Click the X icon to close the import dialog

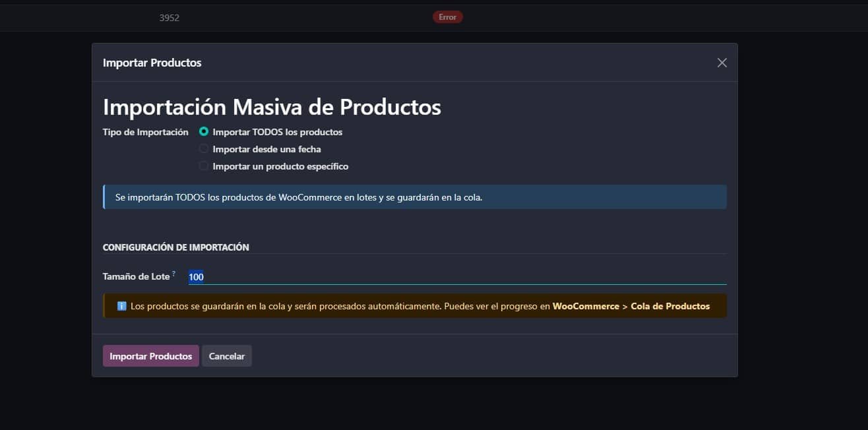pos(722,62)
